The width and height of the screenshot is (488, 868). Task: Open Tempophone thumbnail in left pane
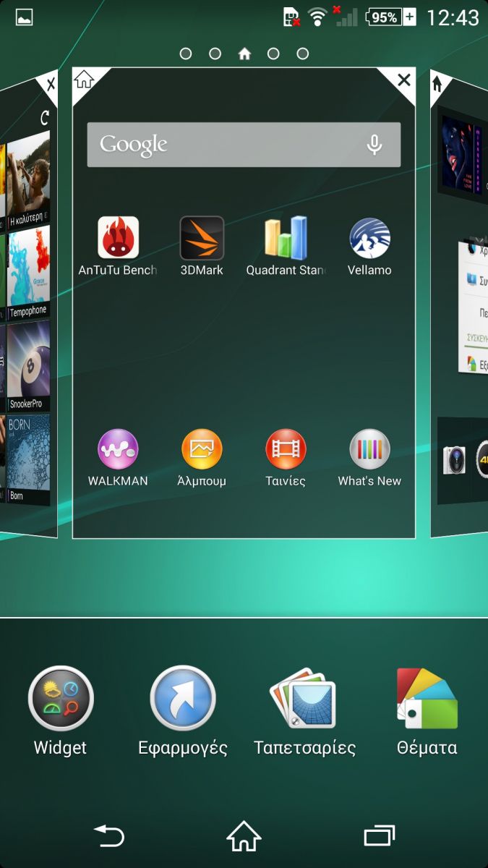click(x=28, y=274)
